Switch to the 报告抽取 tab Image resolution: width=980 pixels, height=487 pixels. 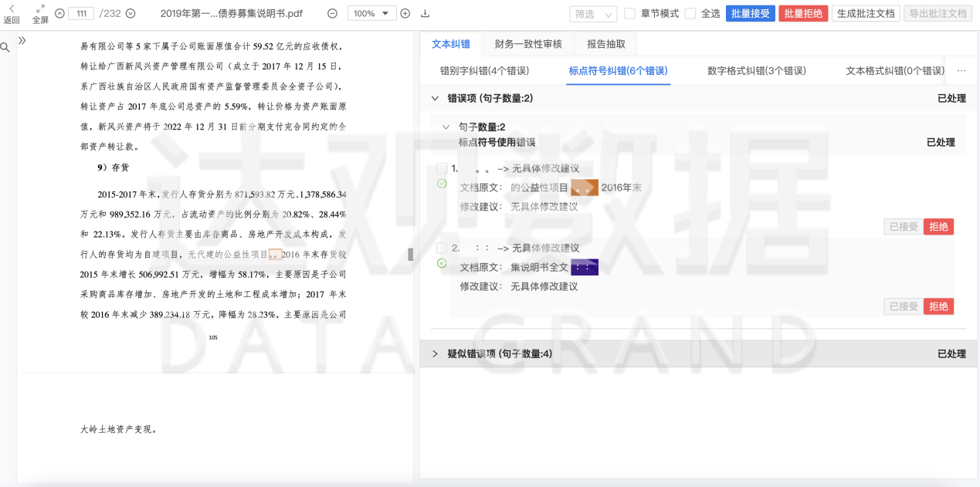[606, 44]
